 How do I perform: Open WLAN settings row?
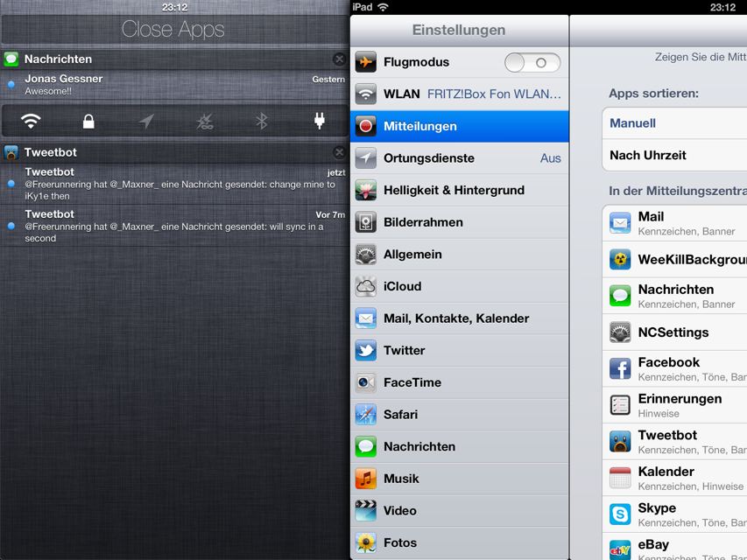point(459,94)
